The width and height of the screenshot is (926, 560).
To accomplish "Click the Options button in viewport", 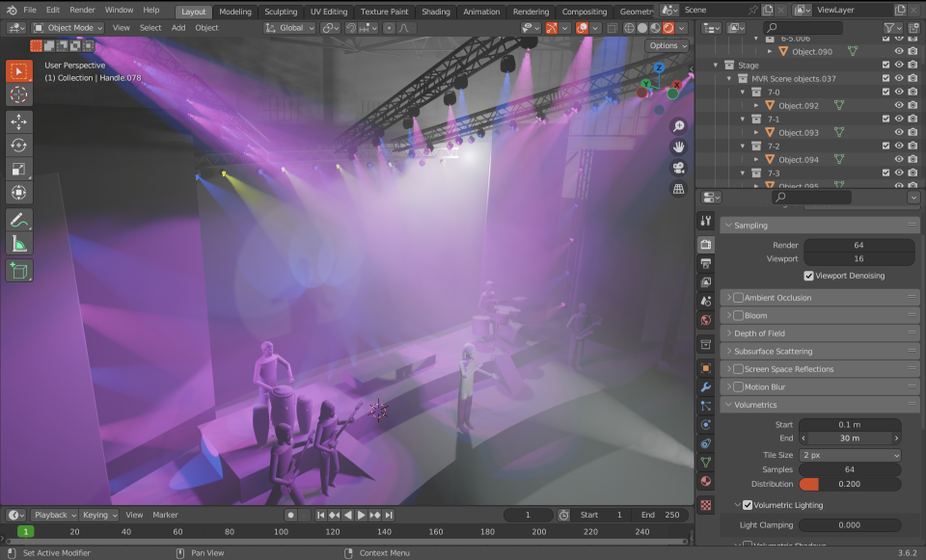I will [x=667, y=45].
